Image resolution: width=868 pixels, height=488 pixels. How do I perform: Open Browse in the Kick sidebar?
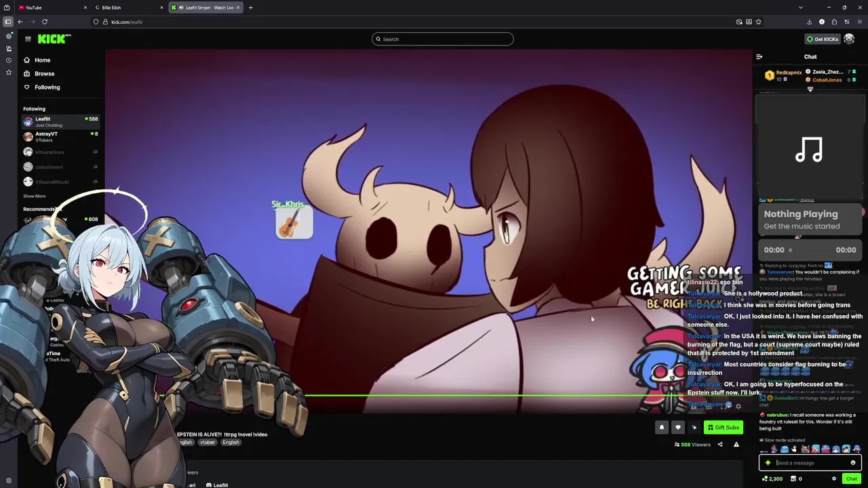tap(39, 73)
